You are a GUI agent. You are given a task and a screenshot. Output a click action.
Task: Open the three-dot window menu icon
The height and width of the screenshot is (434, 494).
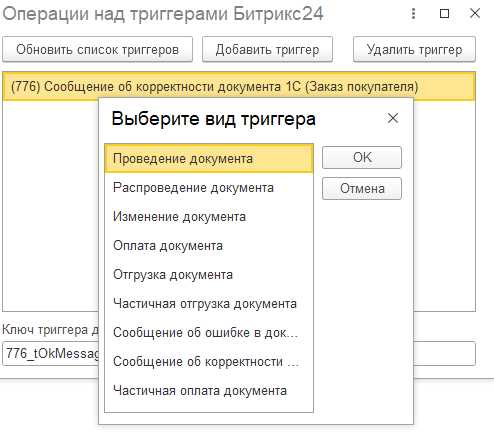click(413, 14)
